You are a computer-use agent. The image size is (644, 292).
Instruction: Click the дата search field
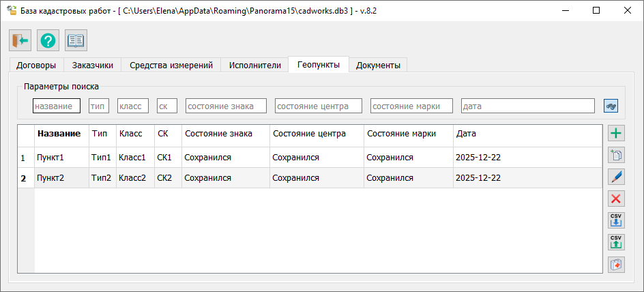(528, 106)
